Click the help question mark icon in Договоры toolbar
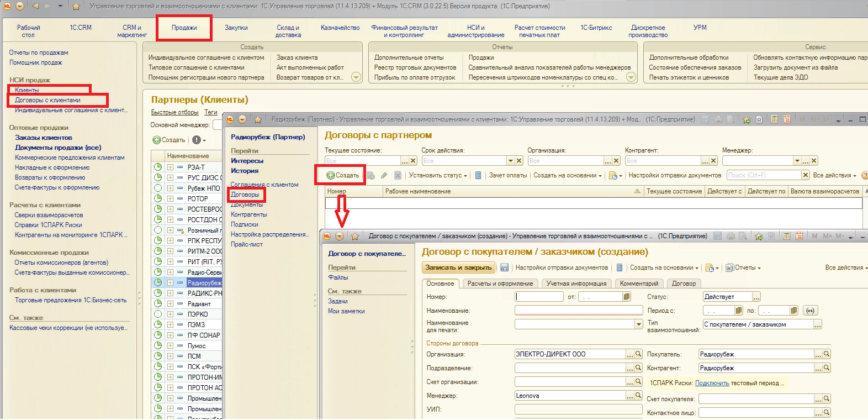Screen dimensions: 868x420 (x=864, y=176)
